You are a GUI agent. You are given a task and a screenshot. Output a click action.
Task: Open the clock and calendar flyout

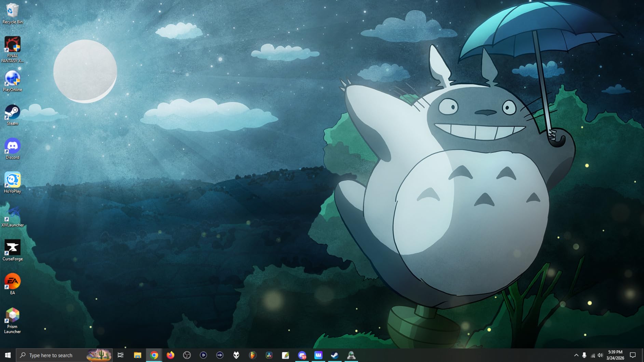point(615,355)
